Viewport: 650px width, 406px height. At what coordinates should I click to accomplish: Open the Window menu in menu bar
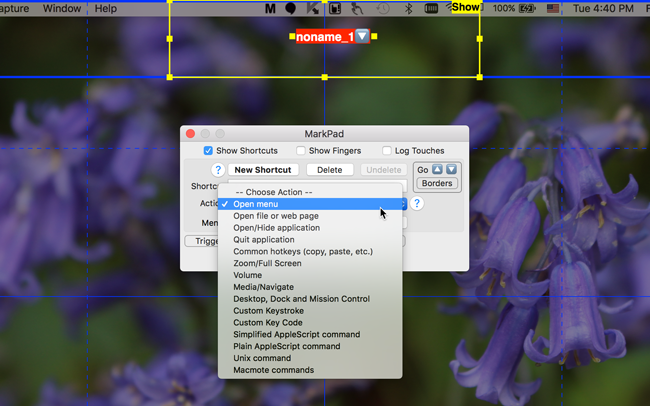coord(62,8)
